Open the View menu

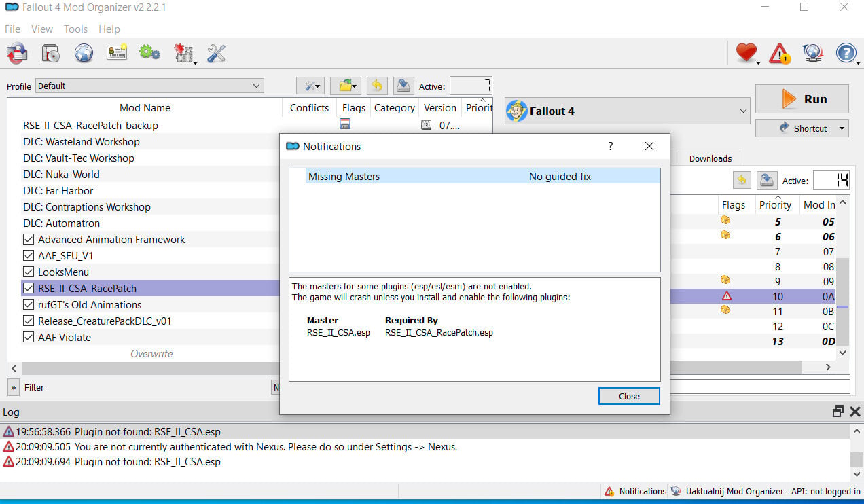point(42,29)
